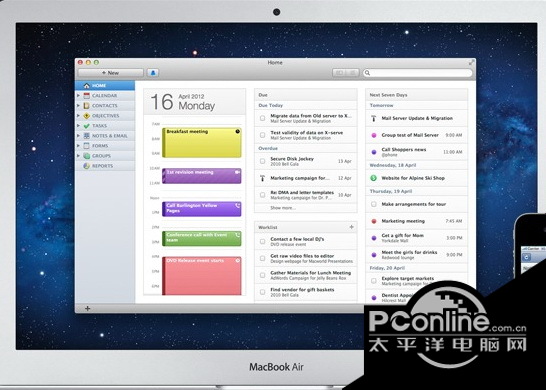Click into the search field
Viewport: 546px width, 390px height.
(x=418, y=73)
